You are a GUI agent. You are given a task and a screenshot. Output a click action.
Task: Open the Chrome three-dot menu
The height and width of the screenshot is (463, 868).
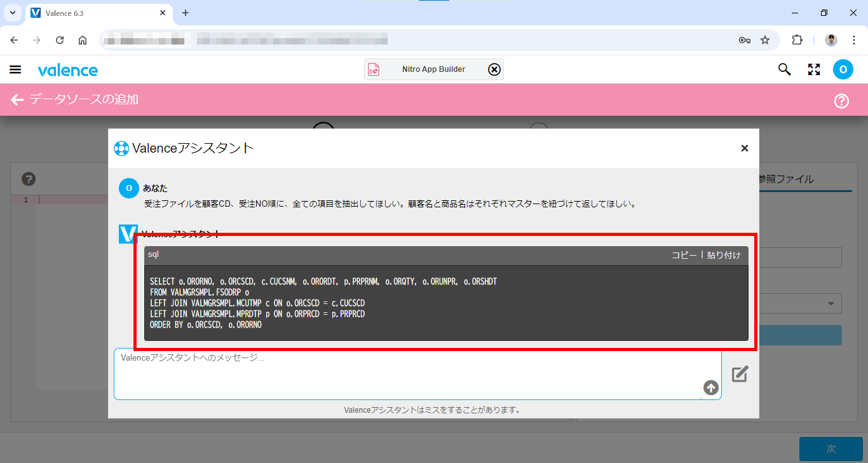[853, 40]
